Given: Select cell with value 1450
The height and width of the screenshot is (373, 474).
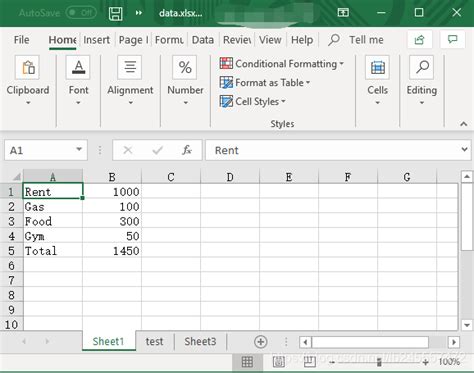Looking at the screenshot, I should [112, 251].
